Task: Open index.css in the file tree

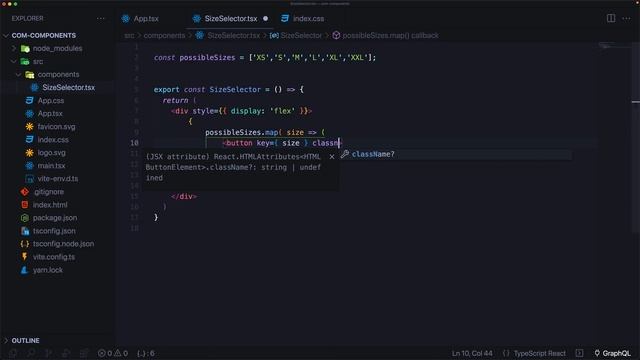Action: click(53, 140)
